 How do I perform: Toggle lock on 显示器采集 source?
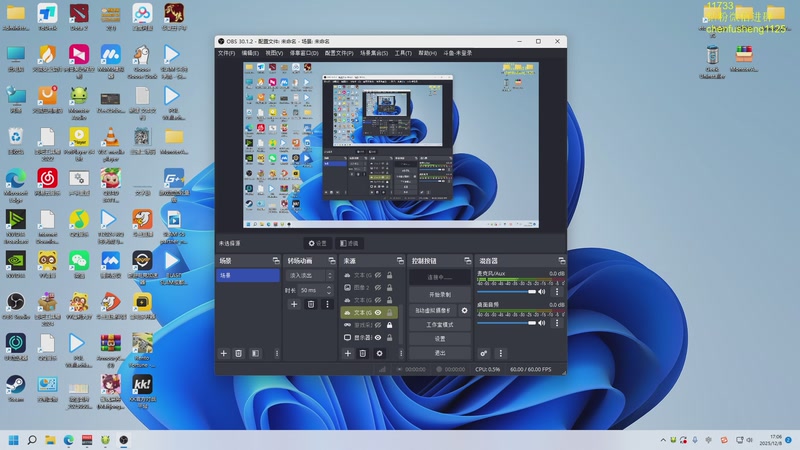(x=389, y=337)
